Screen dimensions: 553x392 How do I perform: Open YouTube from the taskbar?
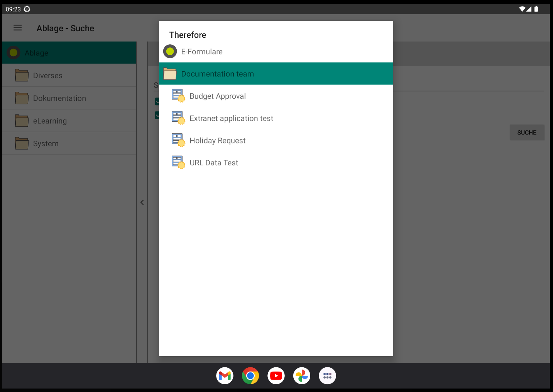[276, 376]
